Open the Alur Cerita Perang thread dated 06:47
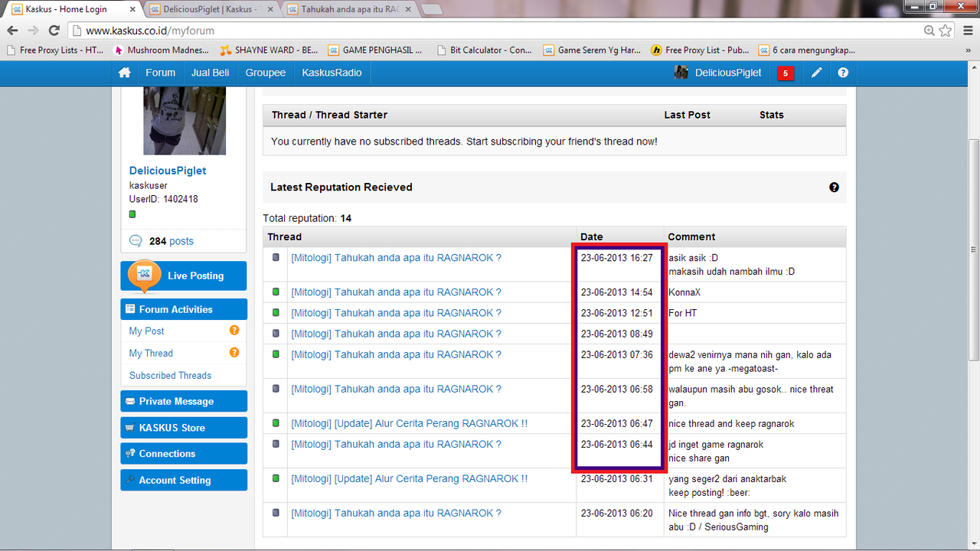 409,423
